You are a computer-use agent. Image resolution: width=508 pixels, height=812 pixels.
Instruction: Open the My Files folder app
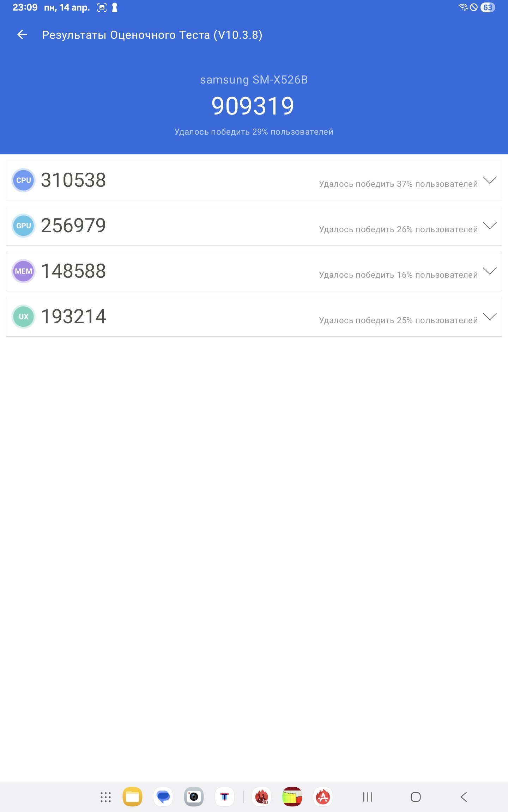[x=133, y=796]
